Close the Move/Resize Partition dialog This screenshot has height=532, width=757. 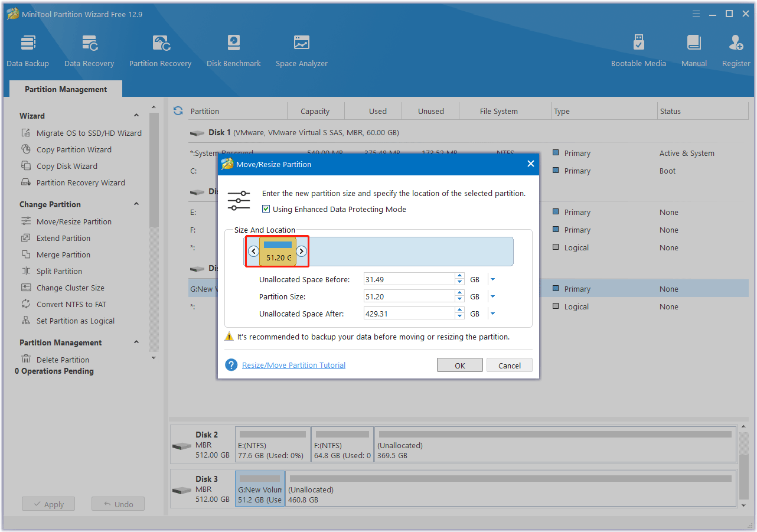point(530,164)
